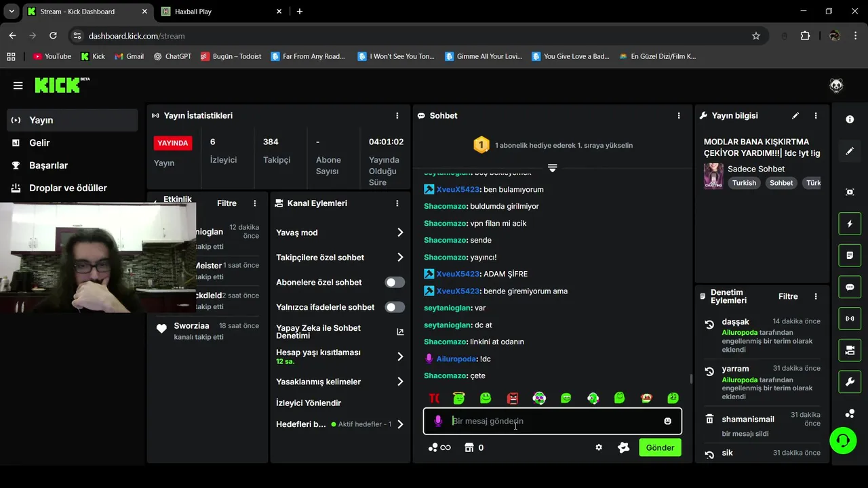The width and height of the screenshot is (868, 488).
Task: Toggle Abonelere özel sohbet switch
Action: point(395,283)
